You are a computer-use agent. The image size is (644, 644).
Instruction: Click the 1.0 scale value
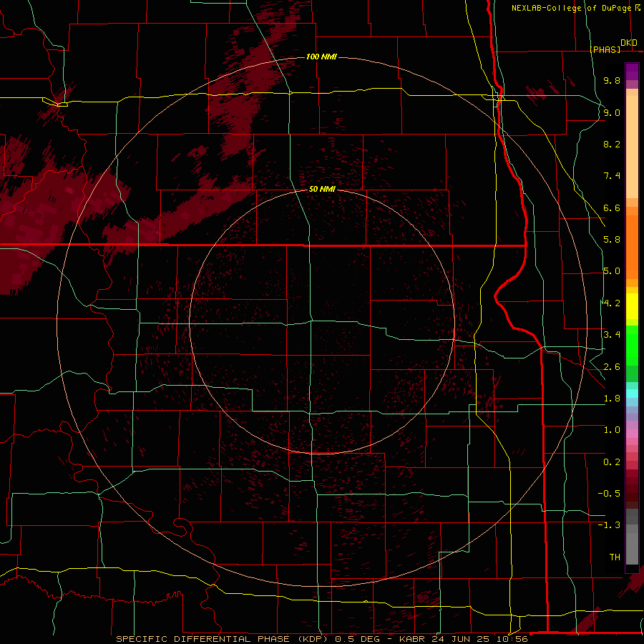[612, 430]
